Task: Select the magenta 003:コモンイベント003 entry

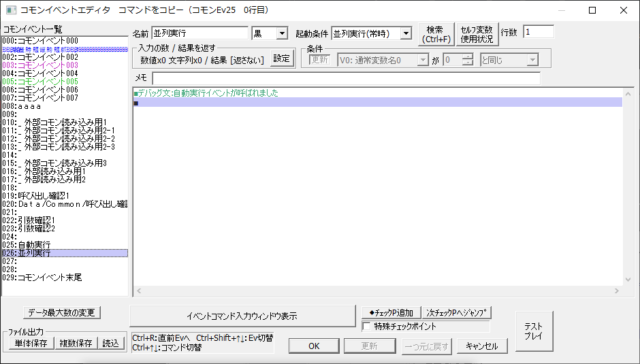Action: 65,65
